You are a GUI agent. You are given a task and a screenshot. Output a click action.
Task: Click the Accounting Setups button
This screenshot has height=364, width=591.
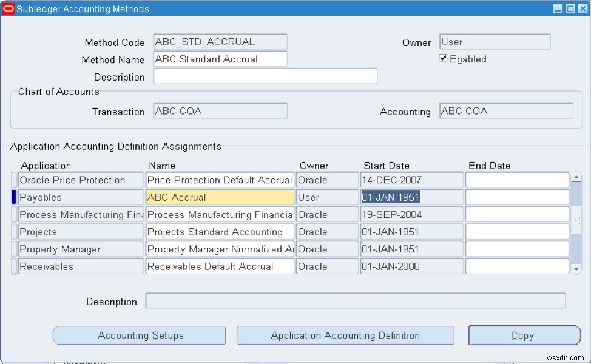140,335
